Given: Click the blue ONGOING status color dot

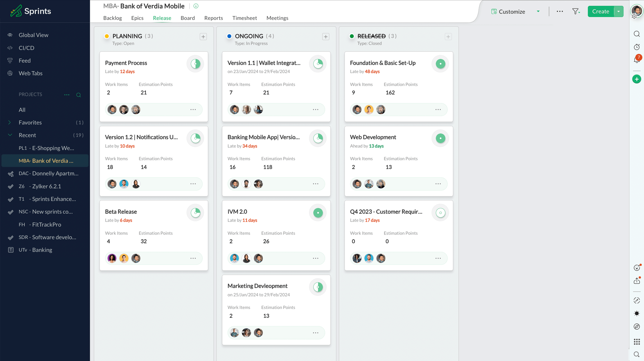Looking at the screenshot, I should pyautogui.click(x=229, y=36).
